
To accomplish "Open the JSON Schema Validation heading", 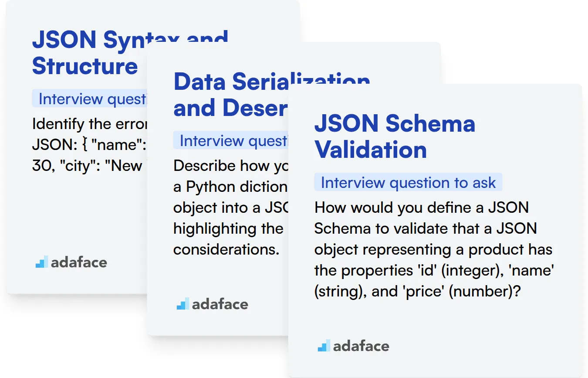I will 394,136.
